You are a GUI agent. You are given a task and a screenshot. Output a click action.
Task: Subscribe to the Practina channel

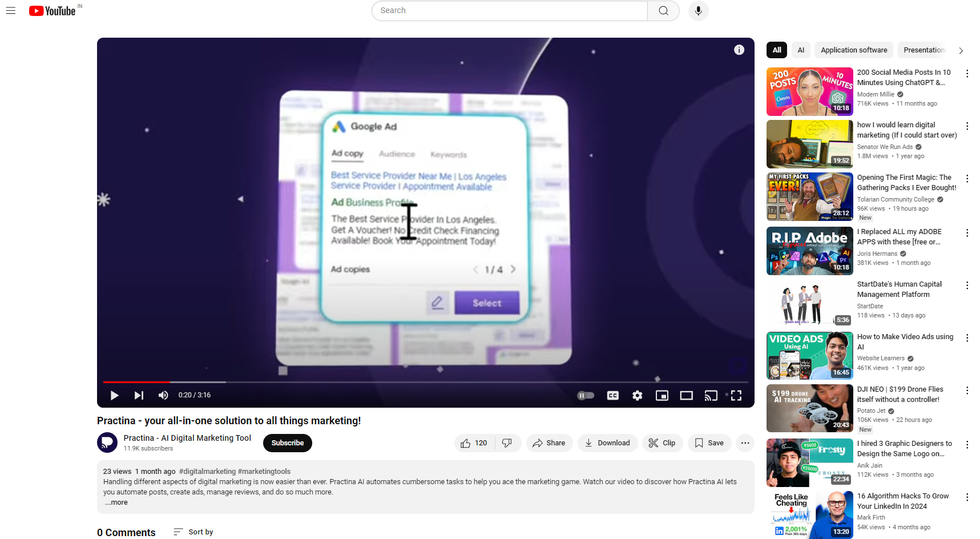point(288,443)
